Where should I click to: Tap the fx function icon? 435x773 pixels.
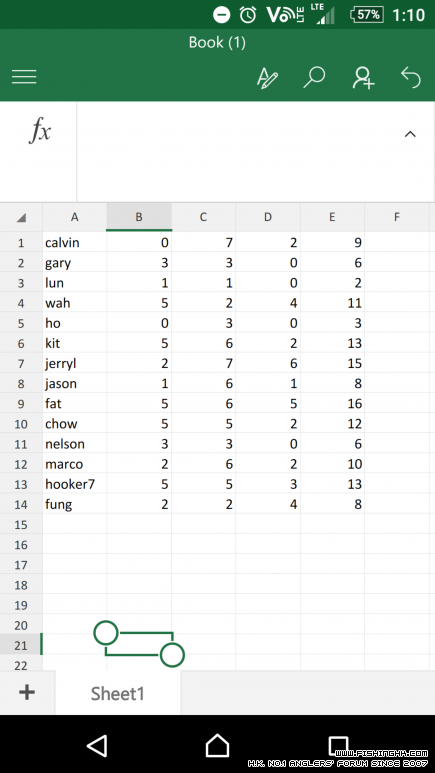[39, 131]
